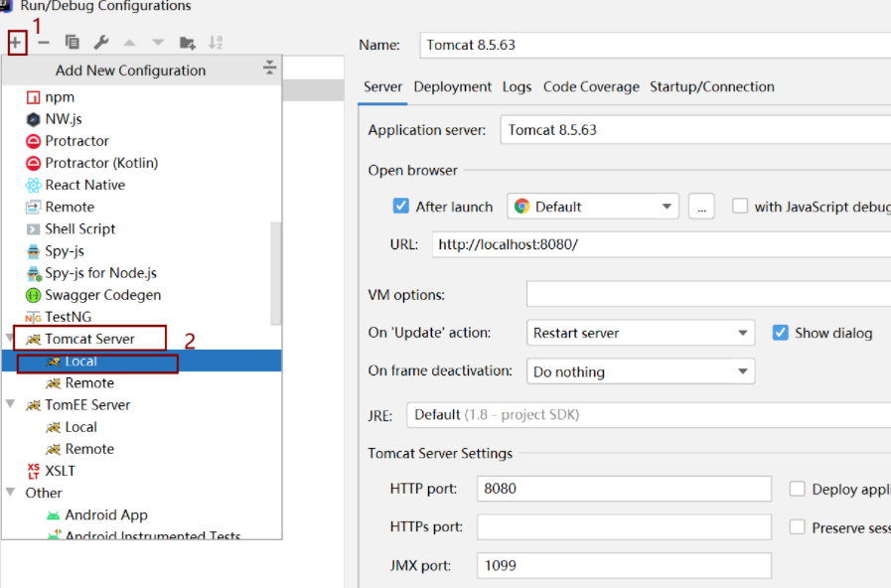Enable the with JavaScript debugger checkbox
Screen dimensions: 891x588
coord(740,207)
